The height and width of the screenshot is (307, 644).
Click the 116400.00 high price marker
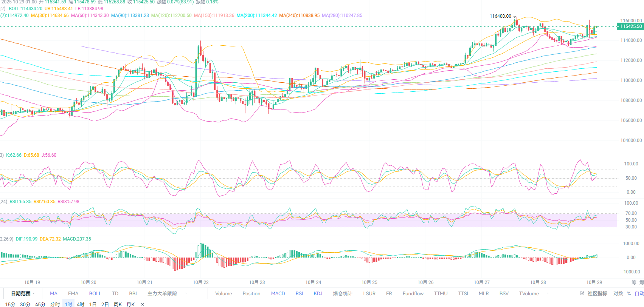500,16
